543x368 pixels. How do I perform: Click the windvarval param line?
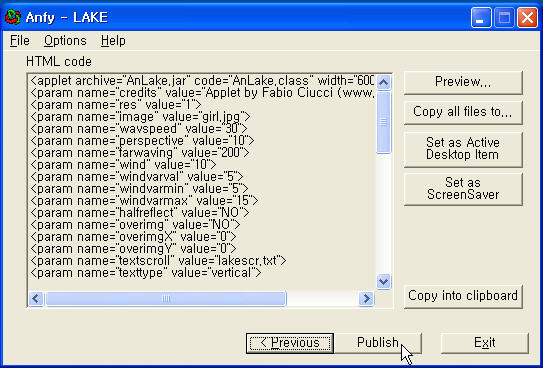[x=137, y=177]
